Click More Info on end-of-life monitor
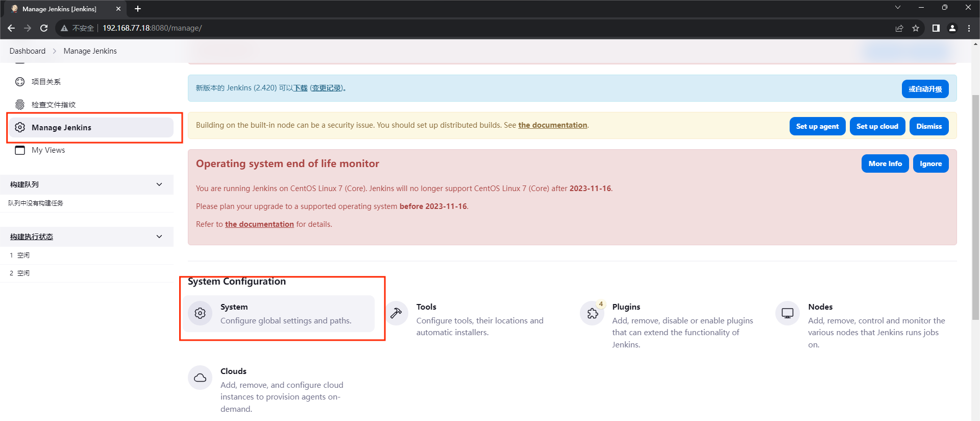The width and height of the screenshot is (980, 421). coord(885,163)
